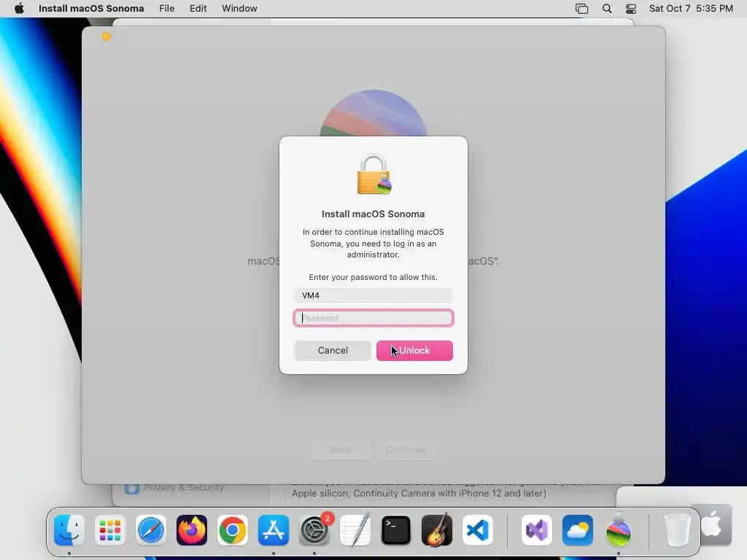747x560 pixels.
Task: Launch Terminal from the Dock
Action: 396,530
